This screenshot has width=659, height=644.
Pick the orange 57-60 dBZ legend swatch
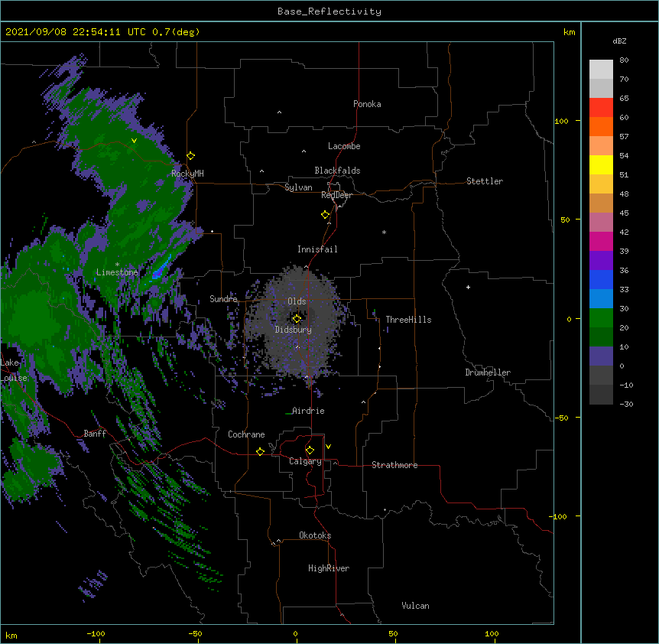tap(601, 126)
